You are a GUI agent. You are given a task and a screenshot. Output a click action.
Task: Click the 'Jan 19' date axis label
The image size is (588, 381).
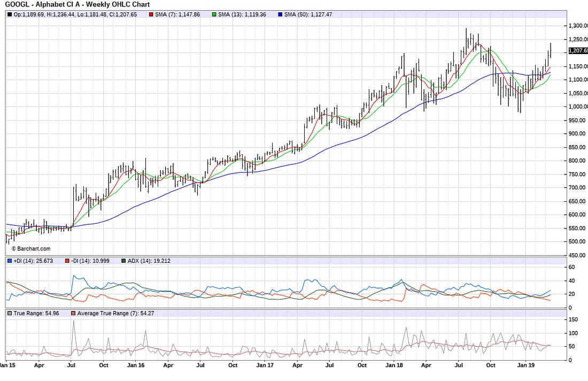pyautogui.click(x=526, y=365)
